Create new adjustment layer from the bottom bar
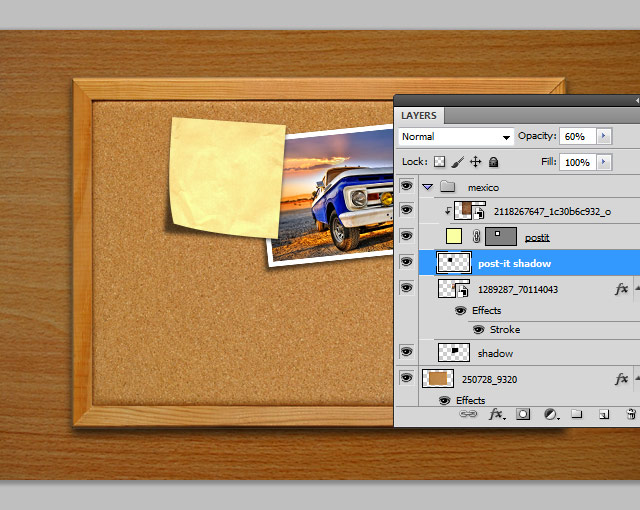 pos(550,414)
